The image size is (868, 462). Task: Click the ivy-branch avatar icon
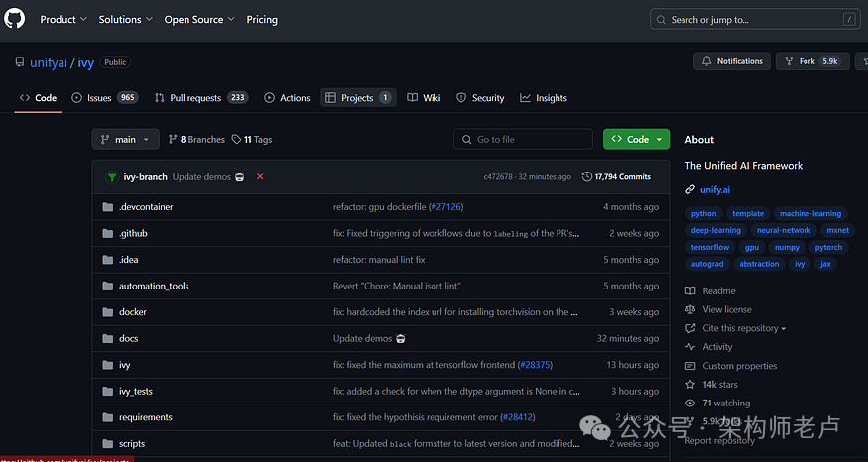112,176
